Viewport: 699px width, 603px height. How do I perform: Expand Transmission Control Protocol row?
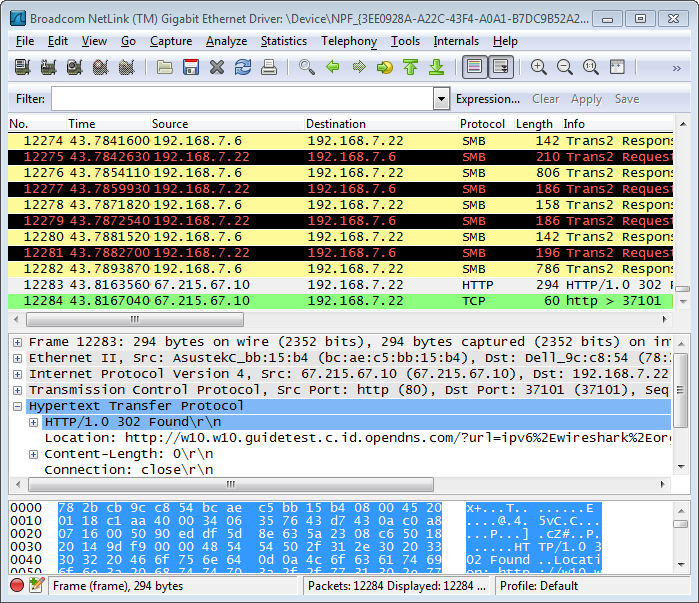pyautogui.click(x=17, y=390)
